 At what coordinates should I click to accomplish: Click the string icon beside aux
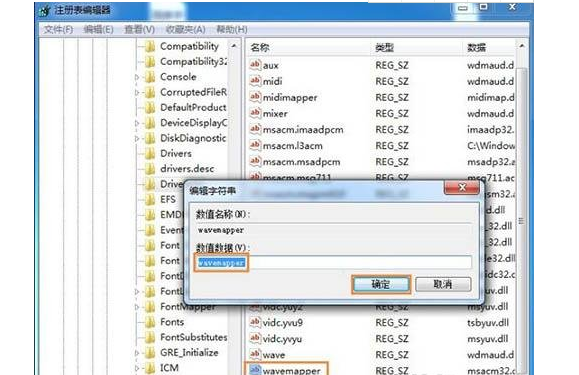coord(255,65)
